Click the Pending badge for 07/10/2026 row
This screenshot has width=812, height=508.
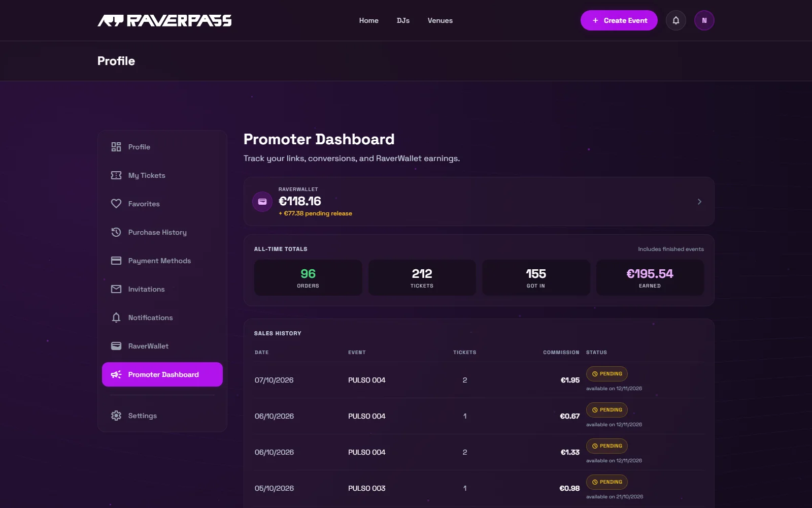tap(607, 374)
